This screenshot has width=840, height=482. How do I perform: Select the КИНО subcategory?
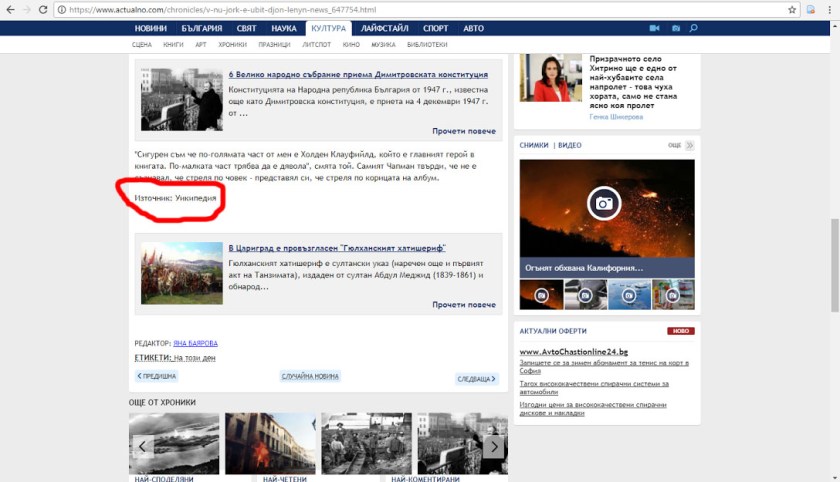[x=351, y=45]
